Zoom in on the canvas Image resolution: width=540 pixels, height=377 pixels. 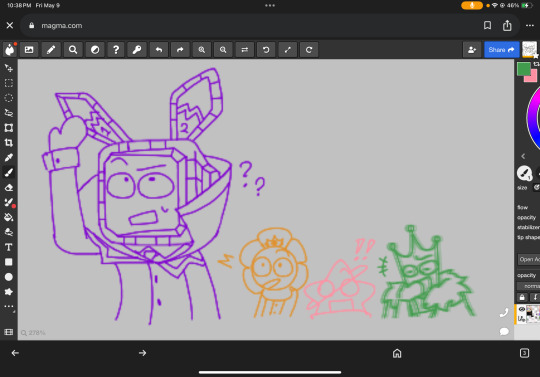[x=202, y=50]
